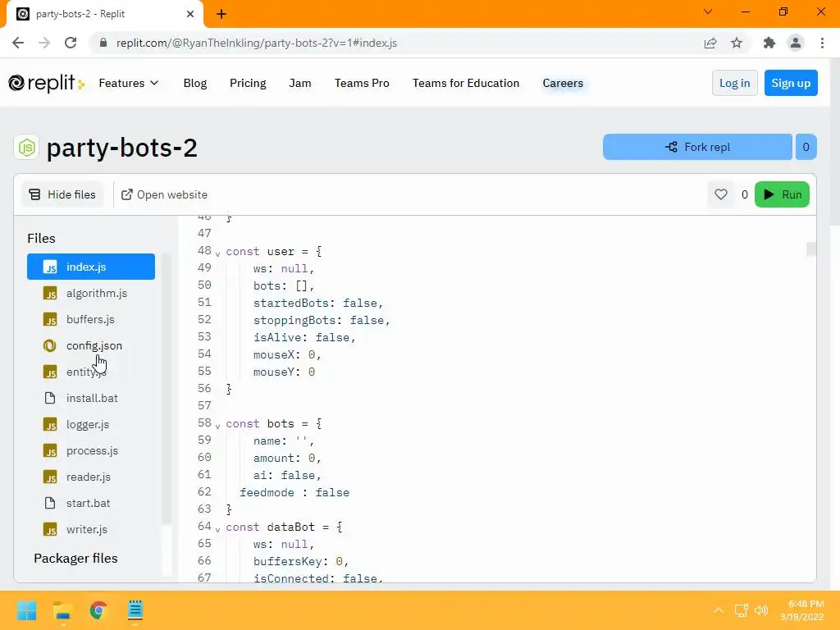Run the repl
Image resolution: width=840 pixels, height=630 pixels.
point(782,194)
